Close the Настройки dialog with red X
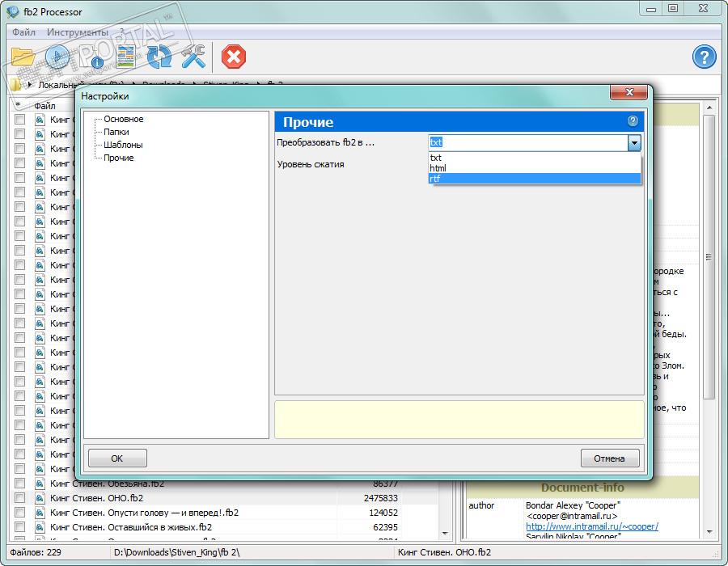 click(x=629, y=92)
